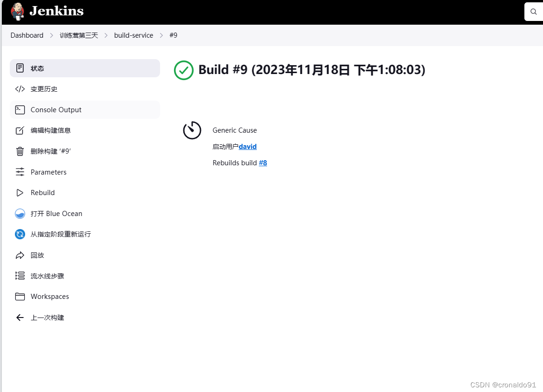Navigate to Dashboard breadcrumb
The width and height of the screenshot is (543, 392).
pyautogui.click(x=27, y=35)
